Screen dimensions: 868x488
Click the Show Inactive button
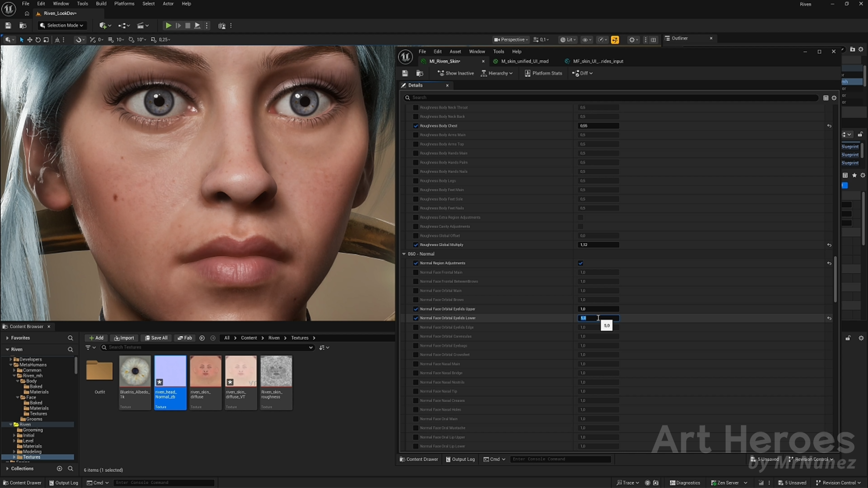tap(456, 73)
